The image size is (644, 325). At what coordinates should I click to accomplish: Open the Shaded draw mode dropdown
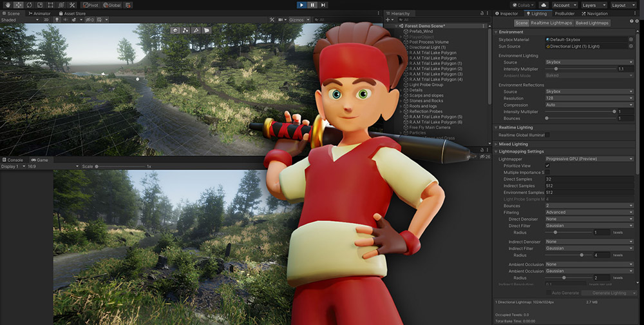pyautogui.click(x=20, y=20)
